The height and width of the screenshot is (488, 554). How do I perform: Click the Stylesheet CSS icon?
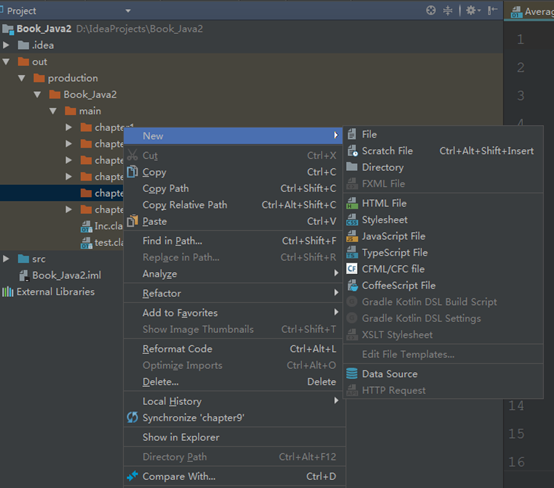pos(352,219)
